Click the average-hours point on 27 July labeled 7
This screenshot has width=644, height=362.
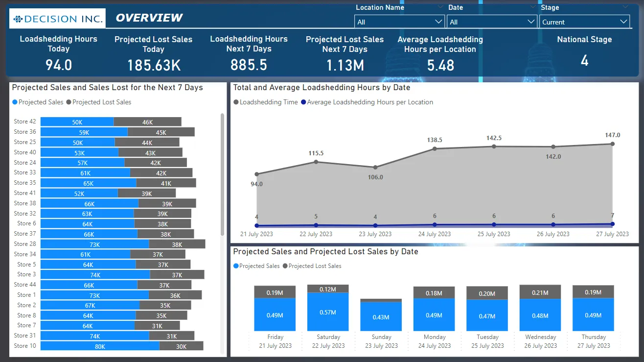(613, 224)
